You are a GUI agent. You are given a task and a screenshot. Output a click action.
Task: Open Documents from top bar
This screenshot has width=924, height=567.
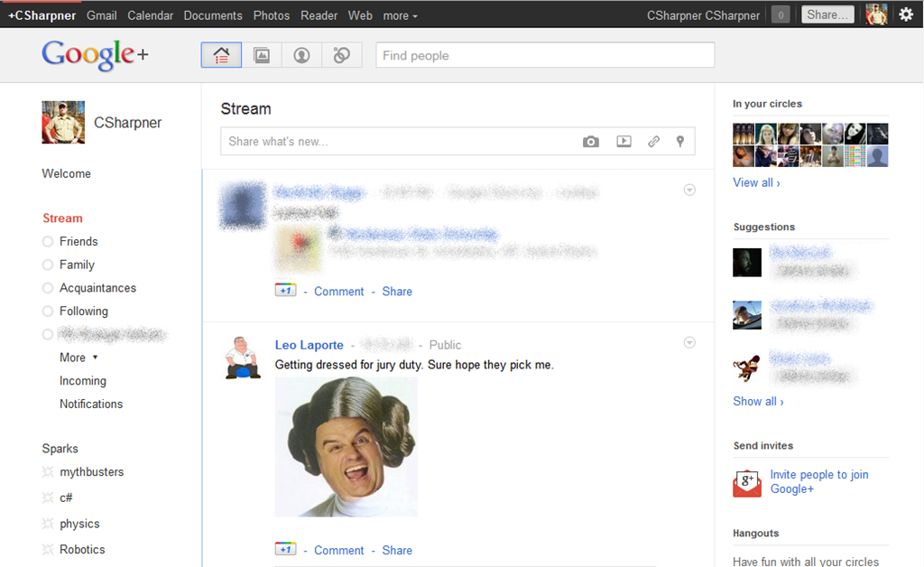[213, 15]
